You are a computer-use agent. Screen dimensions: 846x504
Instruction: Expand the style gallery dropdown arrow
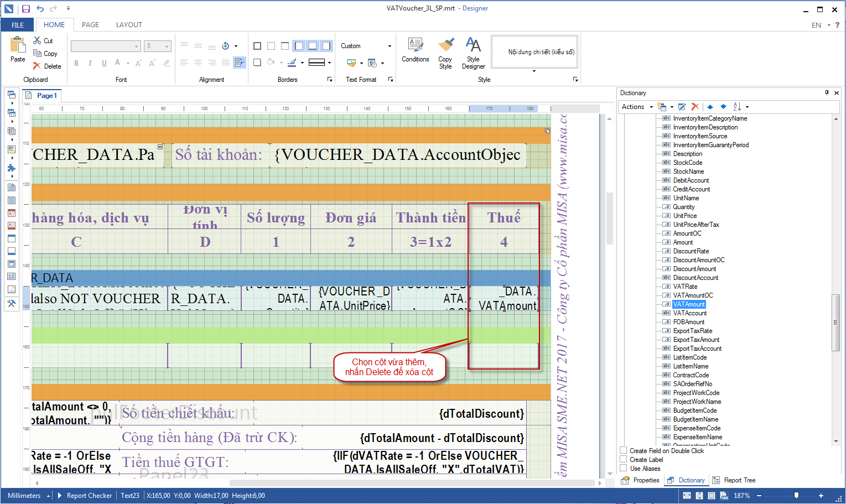(x=534, y=71)
